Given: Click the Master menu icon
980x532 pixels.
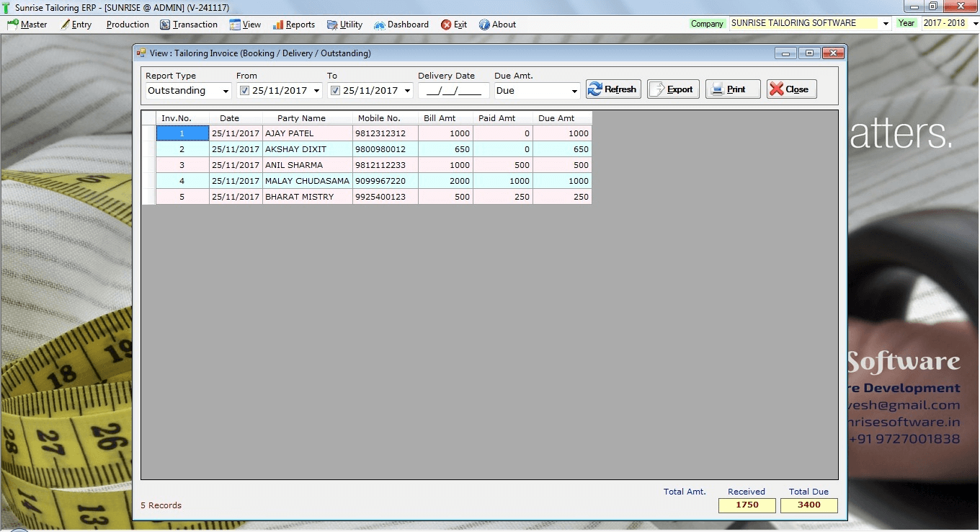Looking at the screenshot, I should tap(12, 25).
